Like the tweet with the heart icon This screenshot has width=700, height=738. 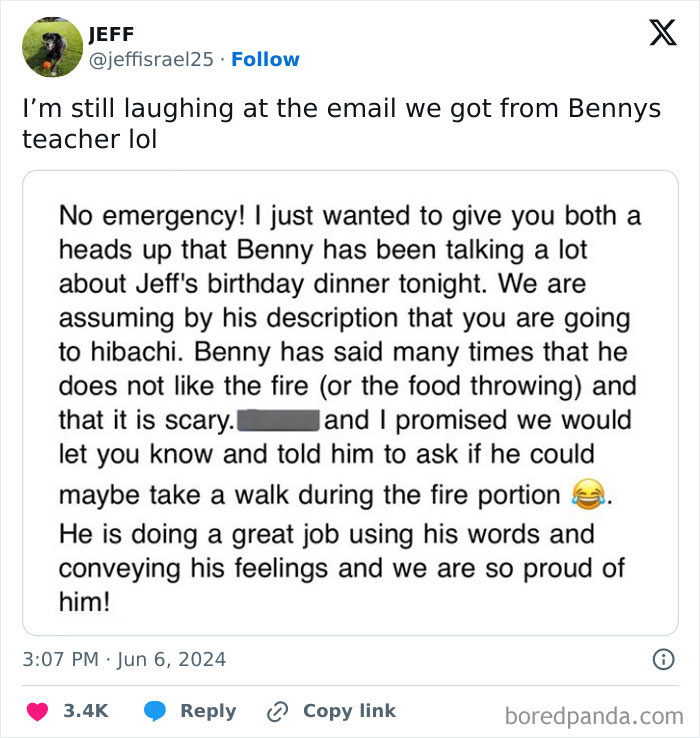coord(38,711)
